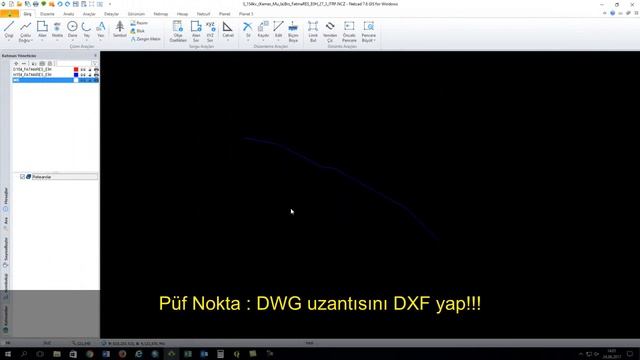Screen dimensions: 640x360
Task: Toggle visibility of the red-swatch layer
Action: pyautogui.click(x=83, y=70)
